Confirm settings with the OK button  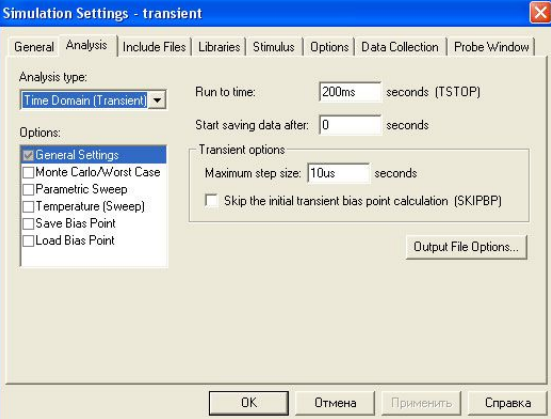[249, 403]
